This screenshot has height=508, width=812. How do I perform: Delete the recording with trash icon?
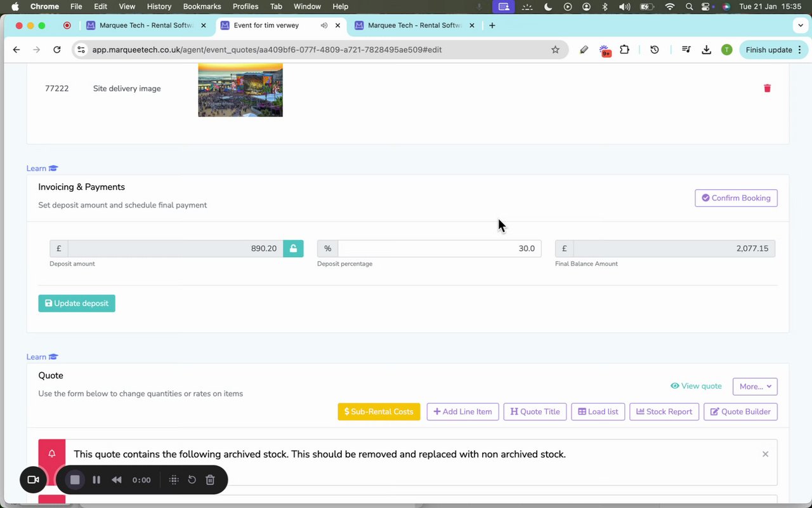(211, 480)
